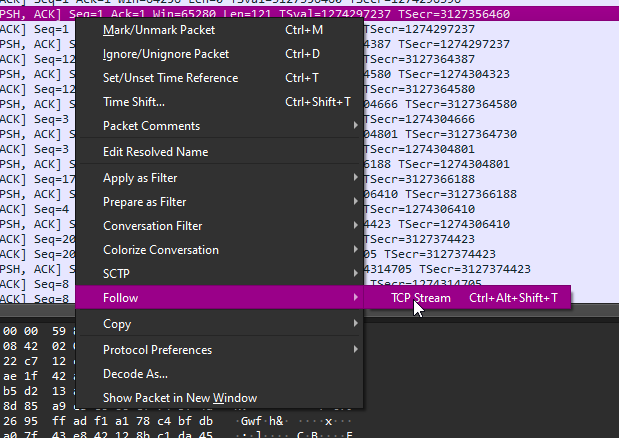Select Mark/Unmark Packet menu entry
619x438 pixels.
[219, 30]
